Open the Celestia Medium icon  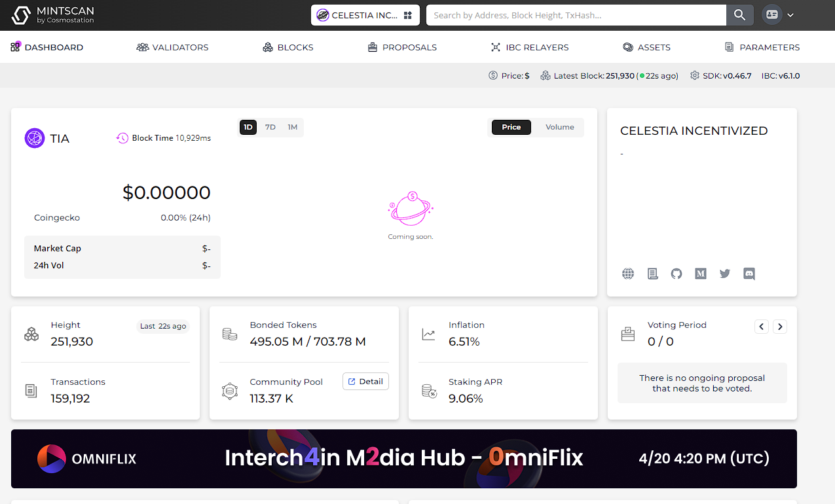(700, 274)
